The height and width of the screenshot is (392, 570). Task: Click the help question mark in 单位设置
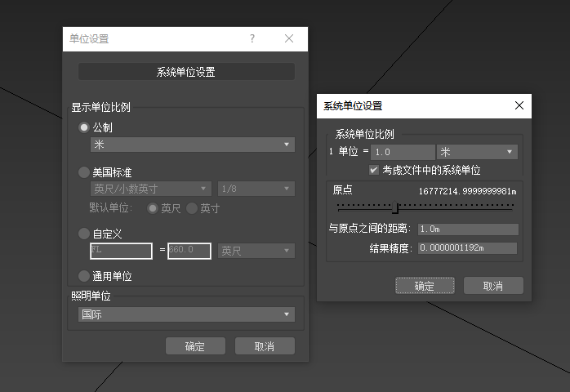(x=252, y=38)
